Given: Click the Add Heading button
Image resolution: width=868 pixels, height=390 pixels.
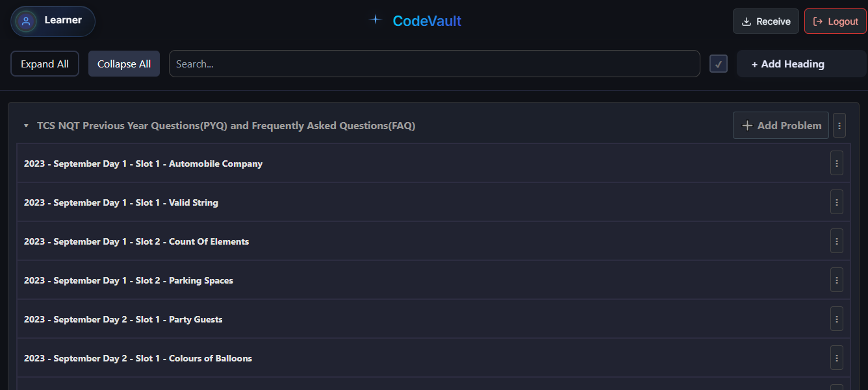Looking at the screenshot, I should (801, 64).
